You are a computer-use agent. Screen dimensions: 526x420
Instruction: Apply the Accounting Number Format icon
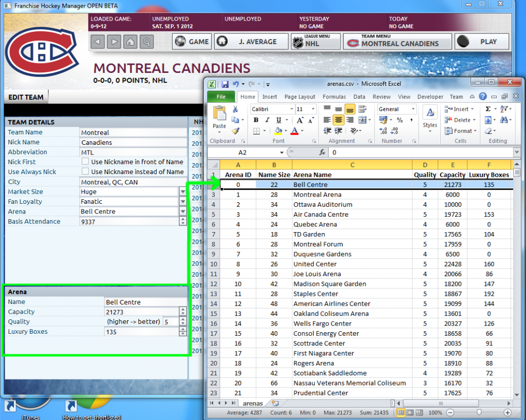383,120
